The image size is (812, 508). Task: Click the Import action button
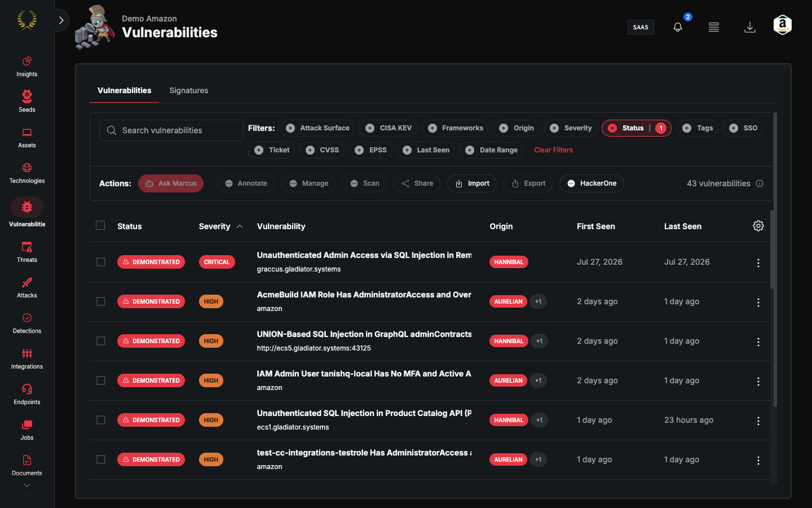[x=472, y=183]
